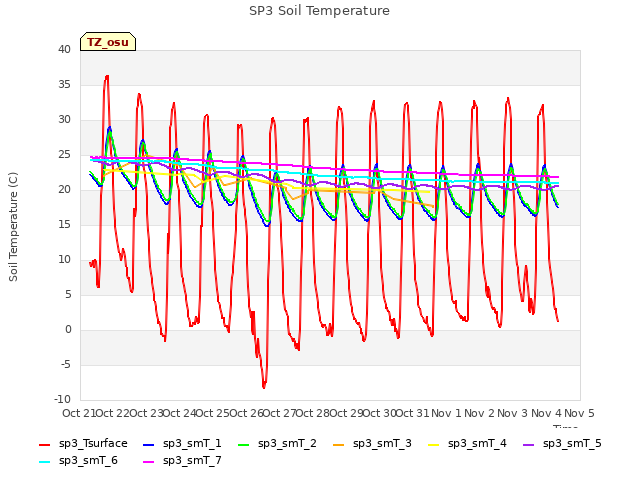Click the 15 y-axis tick label
The height and width of the screenshot is (480, 640).
64,224
